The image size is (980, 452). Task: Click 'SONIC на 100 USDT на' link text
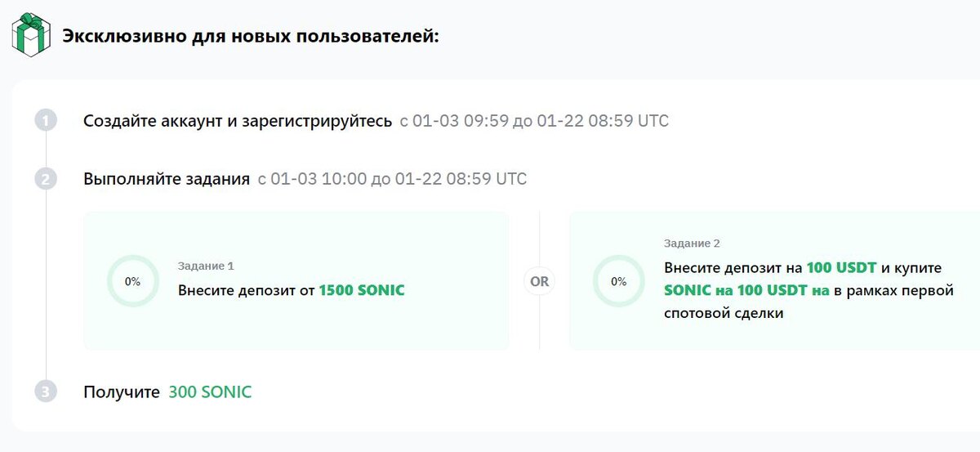click(746, 290)
